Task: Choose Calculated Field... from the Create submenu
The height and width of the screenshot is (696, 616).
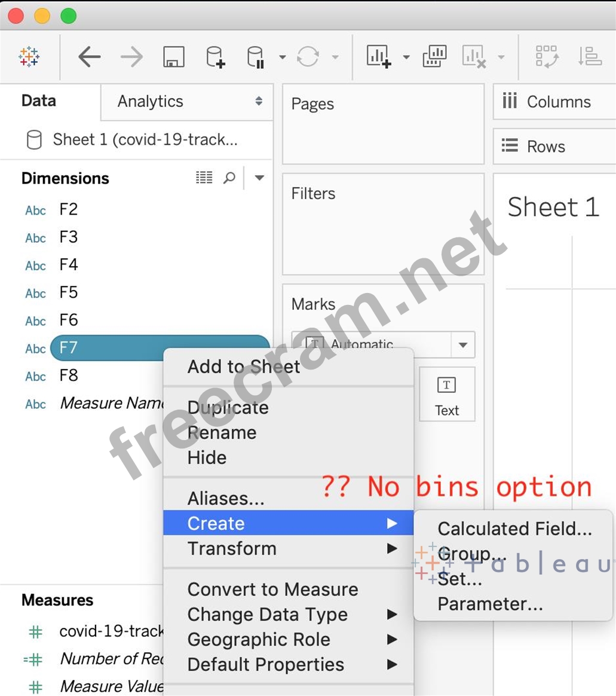Action: point(514,529)
